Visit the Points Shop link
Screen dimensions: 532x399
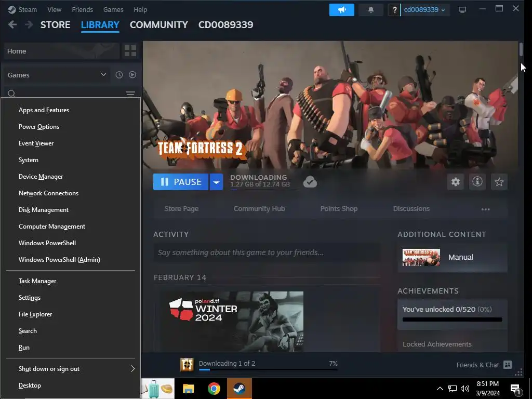tap(339, 209)
